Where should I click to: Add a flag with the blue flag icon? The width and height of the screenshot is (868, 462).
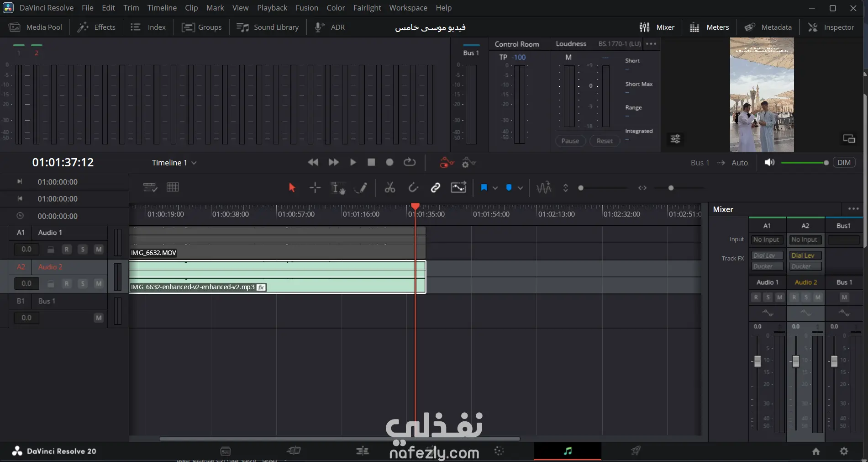tap(484, 187)
